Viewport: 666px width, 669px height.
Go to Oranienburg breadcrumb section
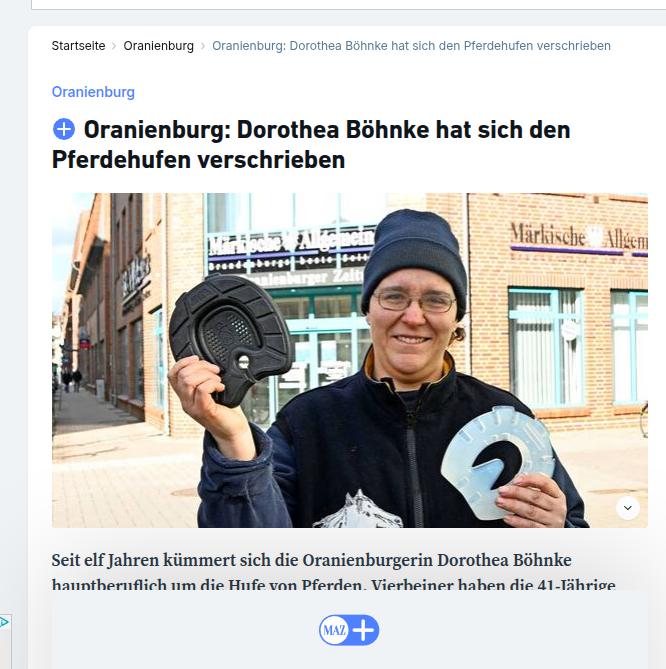coord(158,46)
